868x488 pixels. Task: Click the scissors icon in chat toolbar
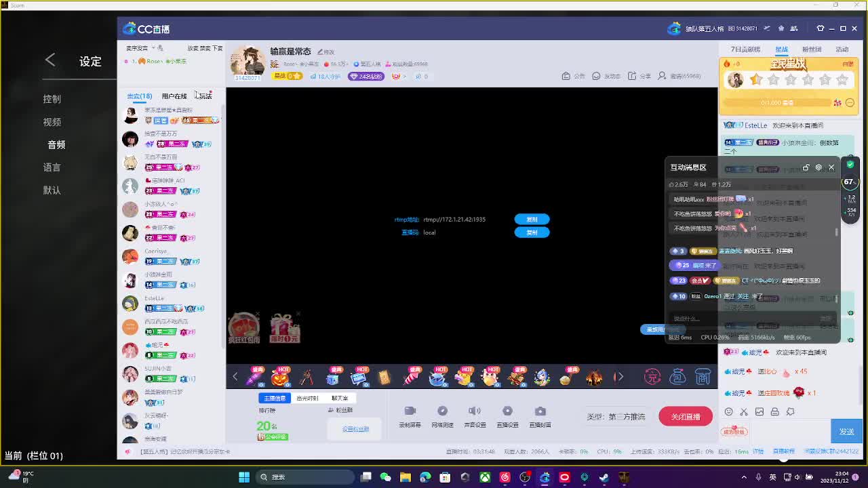click(744, 411)
